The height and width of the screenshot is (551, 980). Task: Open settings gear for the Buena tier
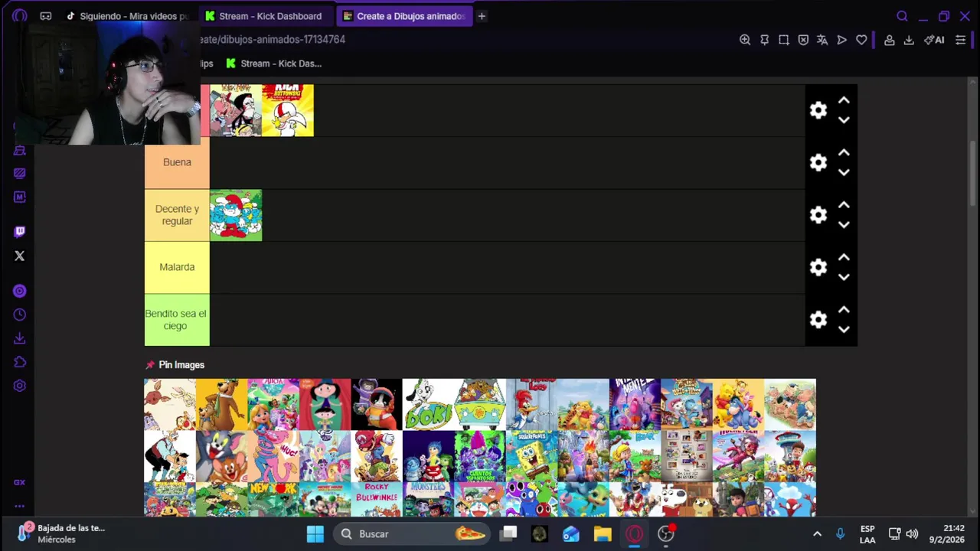pos(818,162)
